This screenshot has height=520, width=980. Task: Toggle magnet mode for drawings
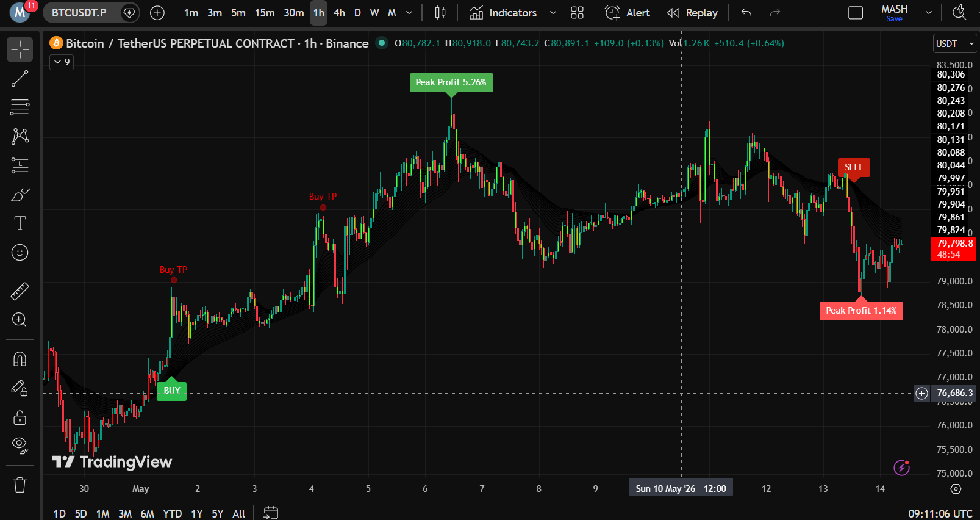pos(20,359)
